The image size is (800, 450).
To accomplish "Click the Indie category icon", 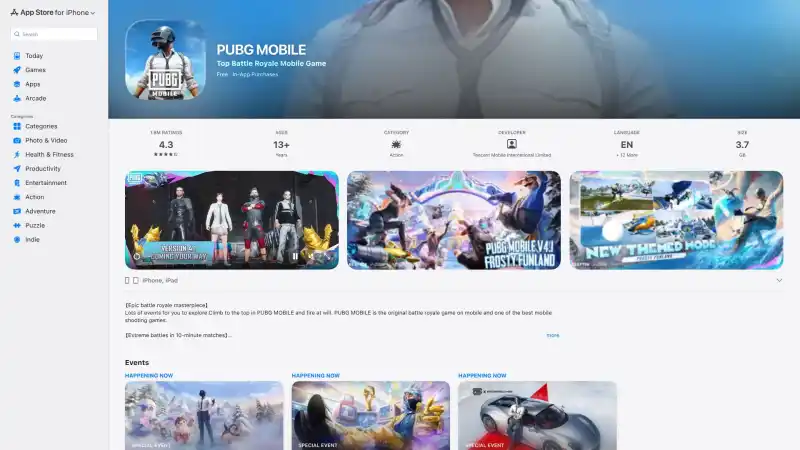I will tap(17, 239).
